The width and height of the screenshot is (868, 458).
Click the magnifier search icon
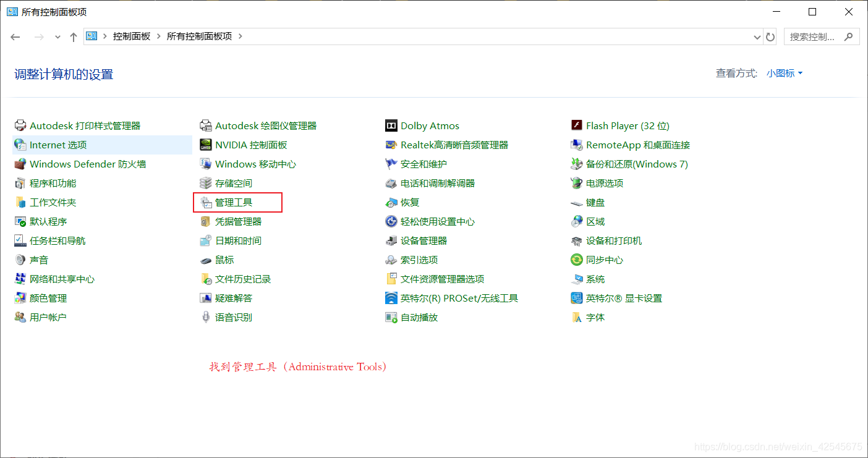849,36
